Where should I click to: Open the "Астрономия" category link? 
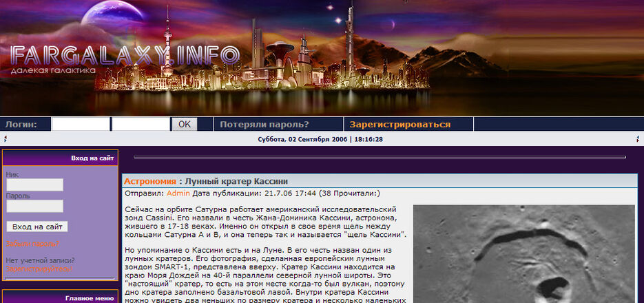pos(149,181)
